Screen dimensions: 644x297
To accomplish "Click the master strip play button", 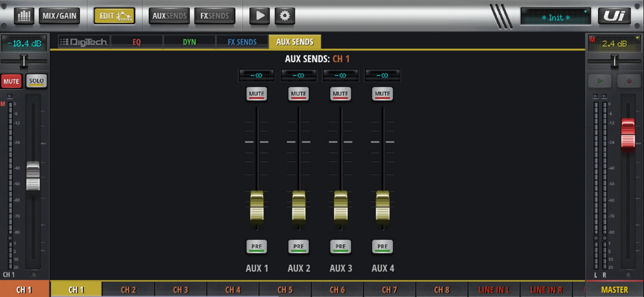I will (600, 81).
